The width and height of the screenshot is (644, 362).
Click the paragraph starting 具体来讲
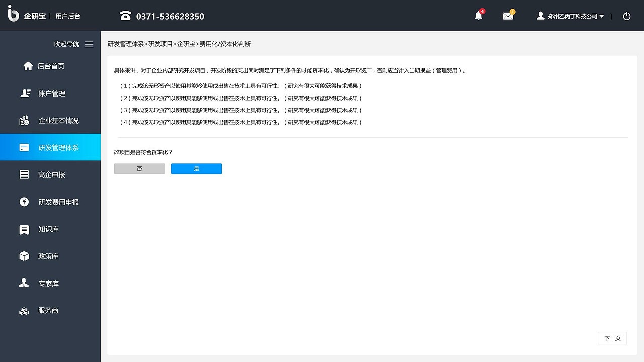coord(290,71)
